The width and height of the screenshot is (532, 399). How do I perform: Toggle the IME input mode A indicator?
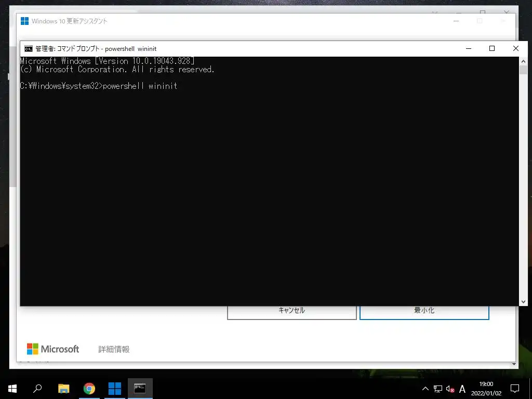(462, 389)
